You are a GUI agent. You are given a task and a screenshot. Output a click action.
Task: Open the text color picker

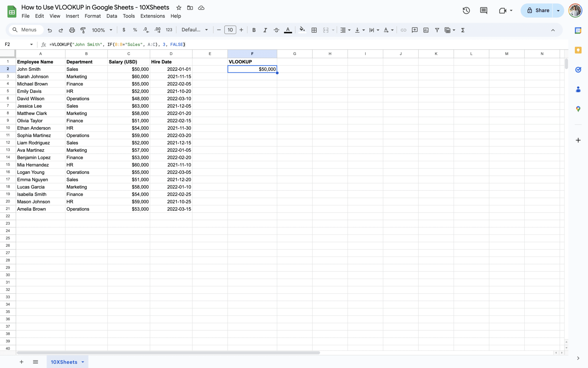click(288, 30)
